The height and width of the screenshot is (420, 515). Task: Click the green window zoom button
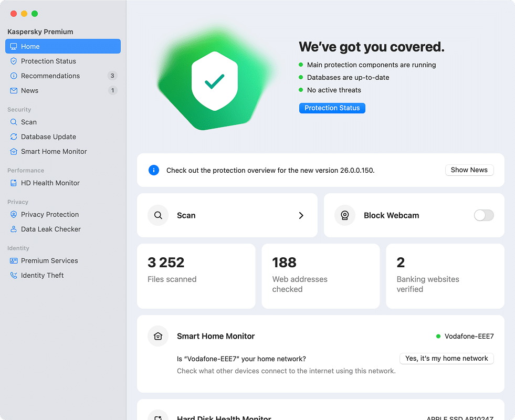pos(35,14)
